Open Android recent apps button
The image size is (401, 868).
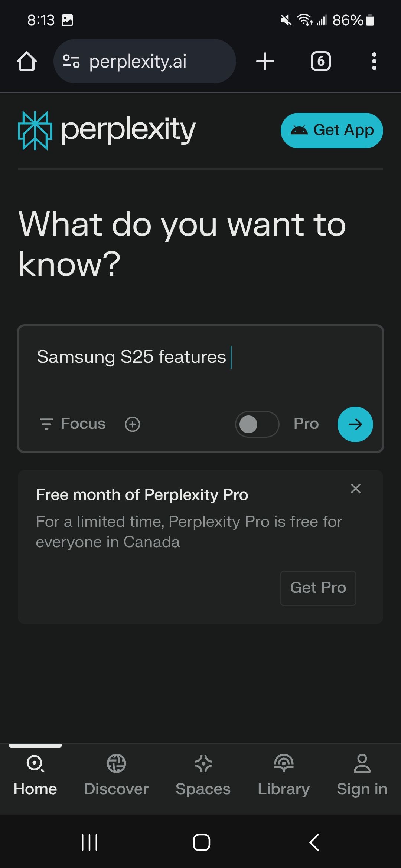89,842
